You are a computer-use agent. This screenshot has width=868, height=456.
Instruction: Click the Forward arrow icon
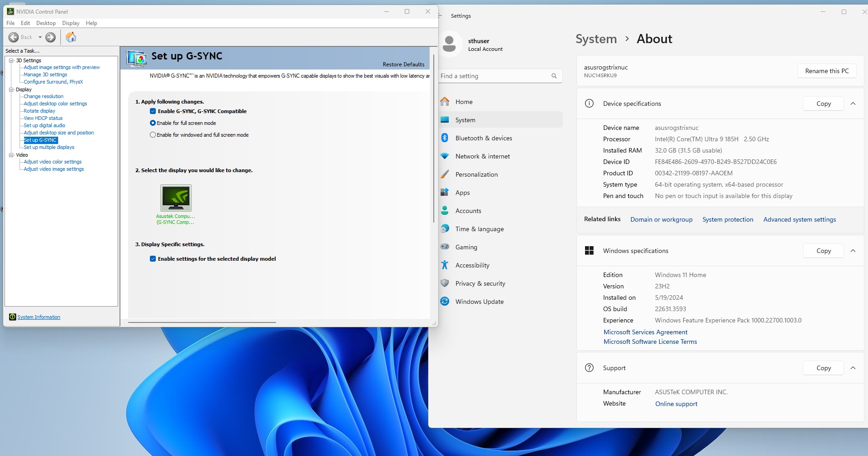point(50,37)
